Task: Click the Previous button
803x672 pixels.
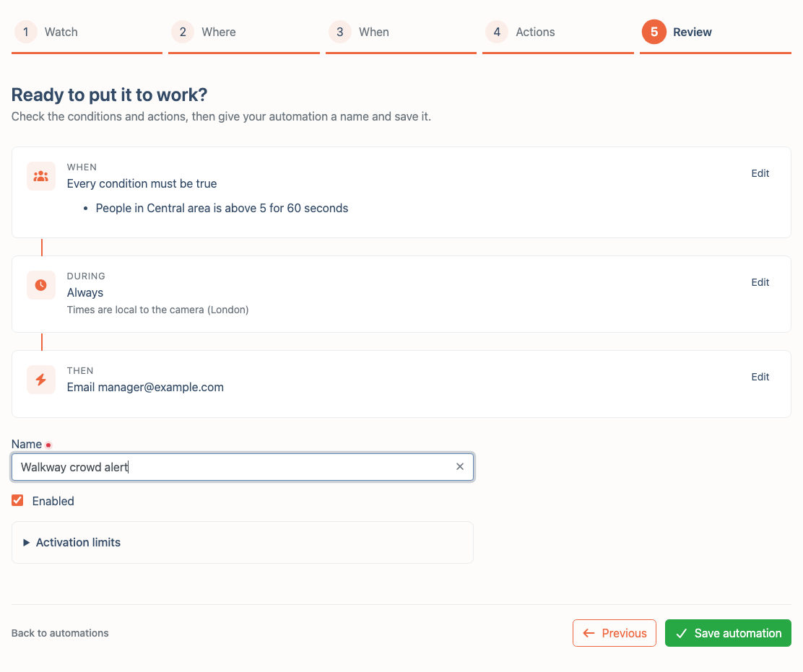Action: (x=614, y=633)
